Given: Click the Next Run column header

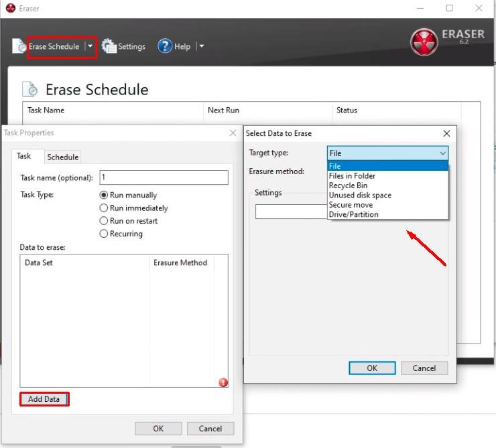Looking at the screenshot, I should [267, 110].
